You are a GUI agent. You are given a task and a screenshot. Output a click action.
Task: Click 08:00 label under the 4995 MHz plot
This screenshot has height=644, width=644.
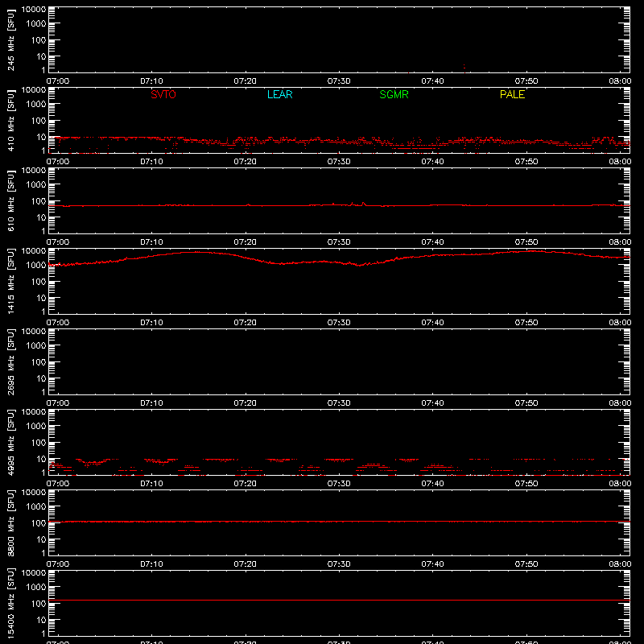pos(620,484)
